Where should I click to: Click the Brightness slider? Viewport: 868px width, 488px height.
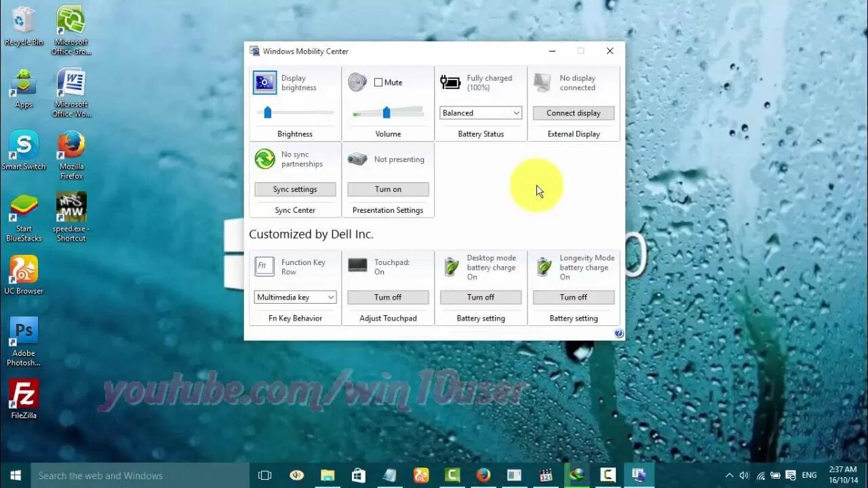point(295,113)
